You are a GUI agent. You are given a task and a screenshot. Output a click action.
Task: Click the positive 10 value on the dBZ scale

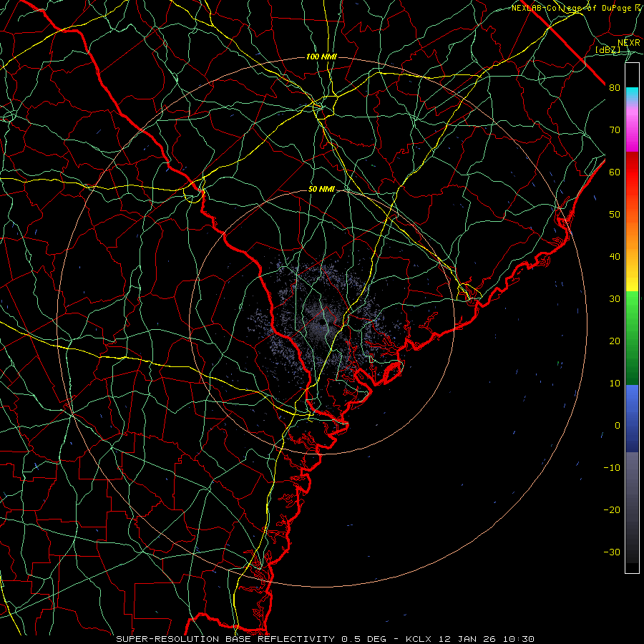pyautogui.click(x=615, y=384)
